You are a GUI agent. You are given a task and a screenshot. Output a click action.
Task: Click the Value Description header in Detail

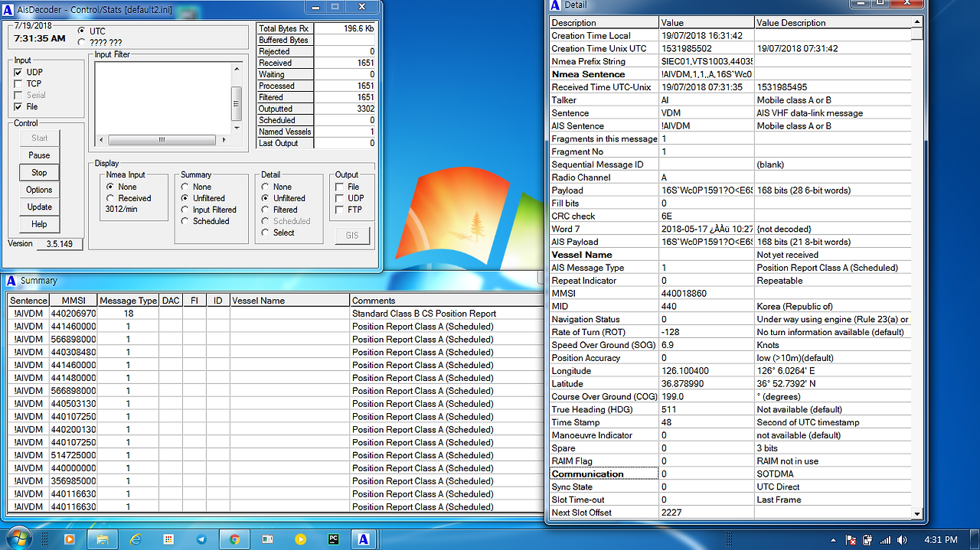pos(833,23)
